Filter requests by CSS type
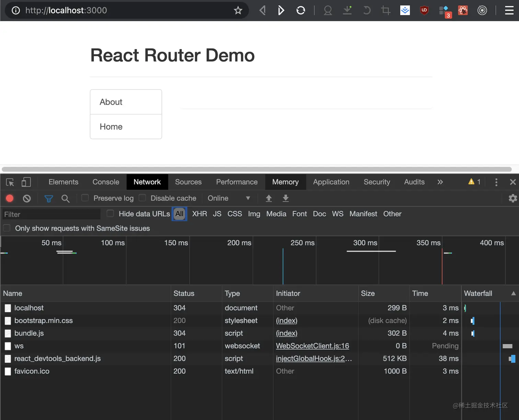This screenshot has height=420, width=519. click(235, 214)
